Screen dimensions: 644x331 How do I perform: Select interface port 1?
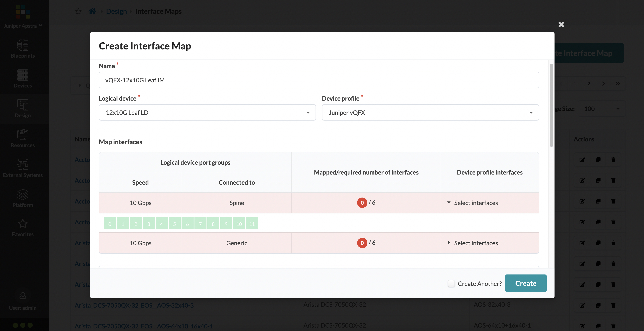pyautogui.click(x=123, y=223)
